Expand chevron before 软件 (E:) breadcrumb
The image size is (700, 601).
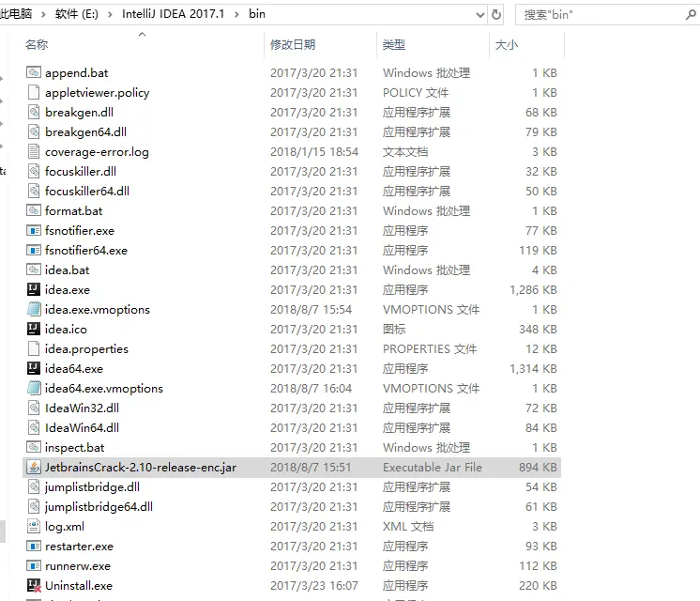click(x=43, y=14)
